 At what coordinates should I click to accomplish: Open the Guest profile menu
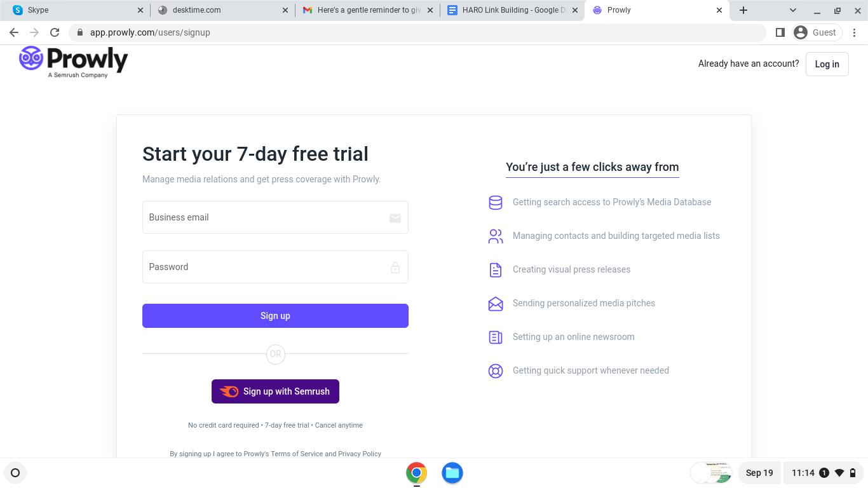point(817,32)
